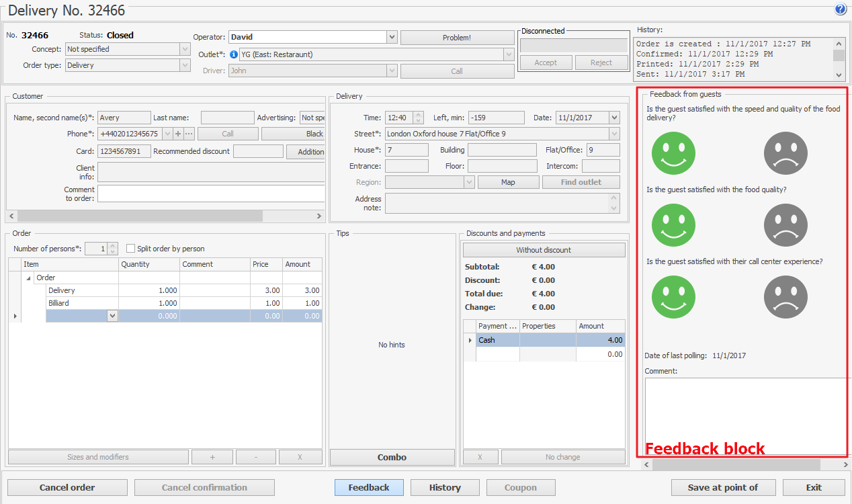Expand the Order type dropdown
The width and height of the screenshot is (852, 504).
[x=185, y=65]
